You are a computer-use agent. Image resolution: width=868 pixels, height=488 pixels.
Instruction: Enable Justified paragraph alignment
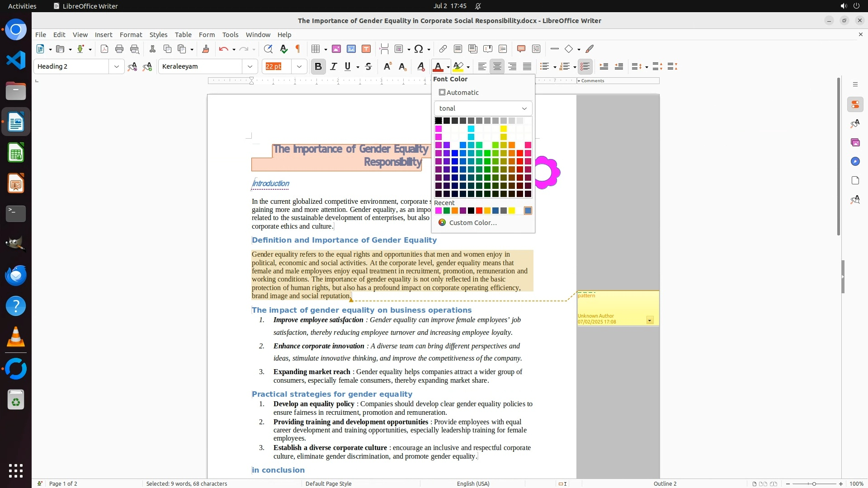tap(527, 66)
